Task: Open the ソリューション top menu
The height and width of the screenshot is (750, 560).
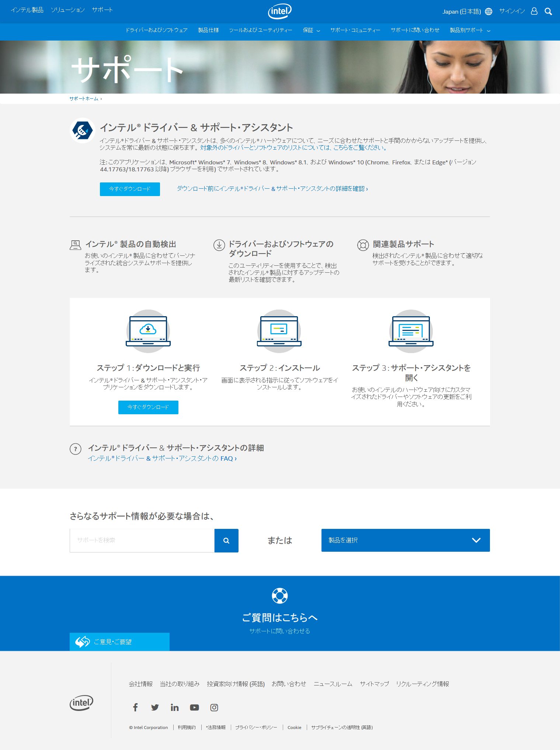Action: [x=68, y=10]
